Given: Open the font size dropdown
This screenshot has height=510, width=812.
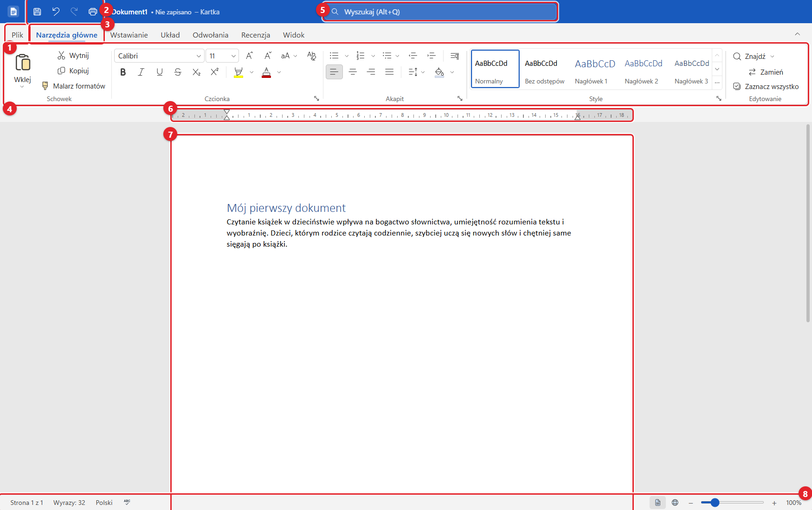Looking at the screenshot, I should tap(233, 56).
